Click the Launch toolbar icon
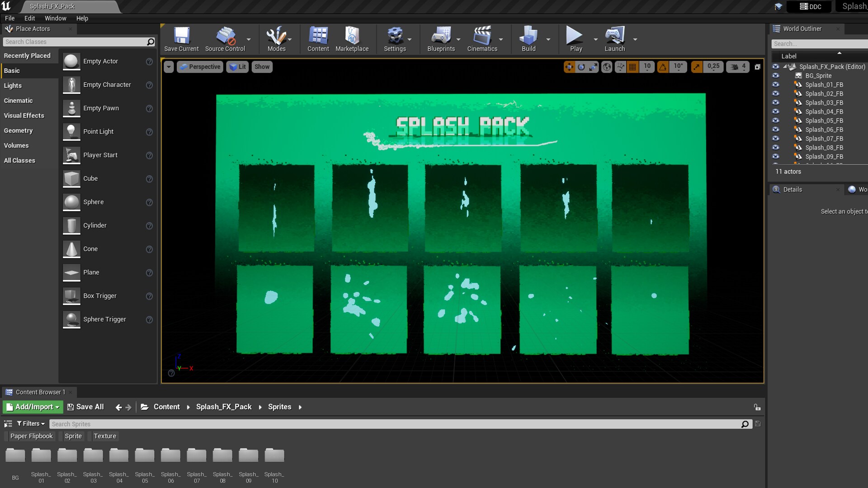 click(x=614, y=39)
